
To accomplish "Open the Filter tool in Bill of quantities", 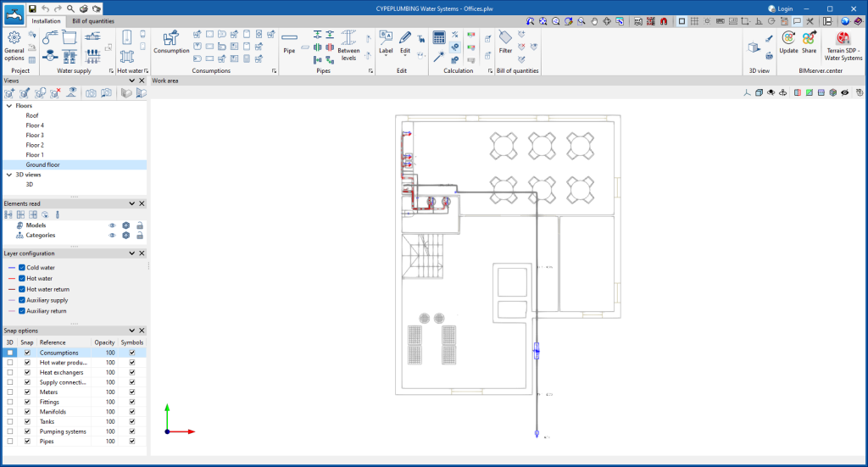I will tap(505, 42).
